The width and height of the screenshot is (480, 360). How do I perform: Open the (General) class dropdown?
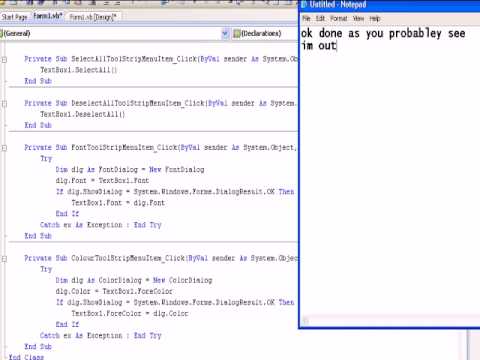[114, 33]
